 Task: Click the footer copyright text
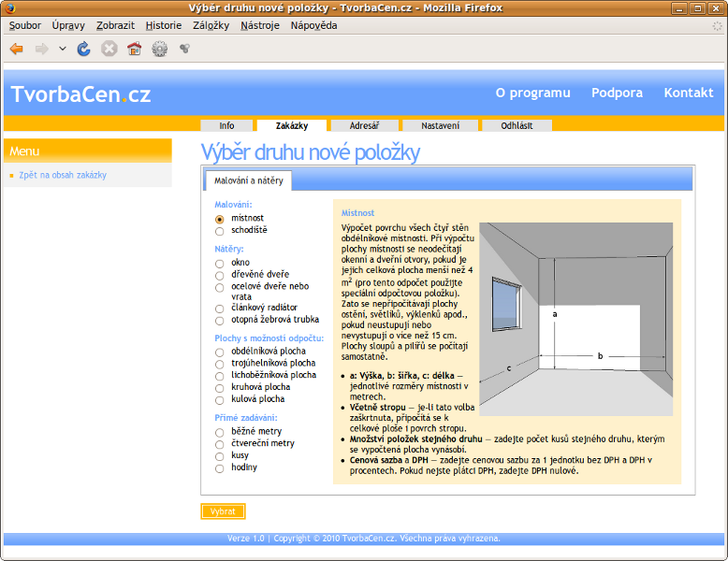364,539
